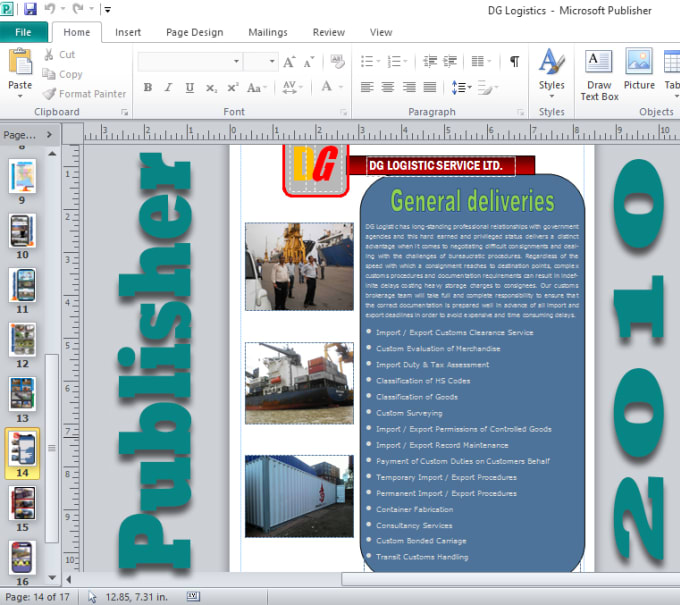Click the Cut button

tap(59, 55)
